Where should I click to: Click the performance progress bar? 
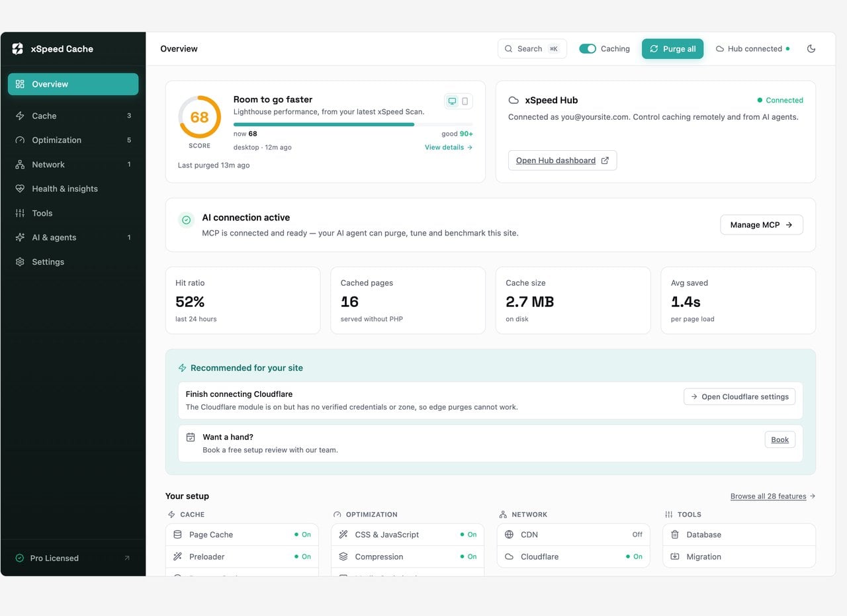[x=353, y=124]
